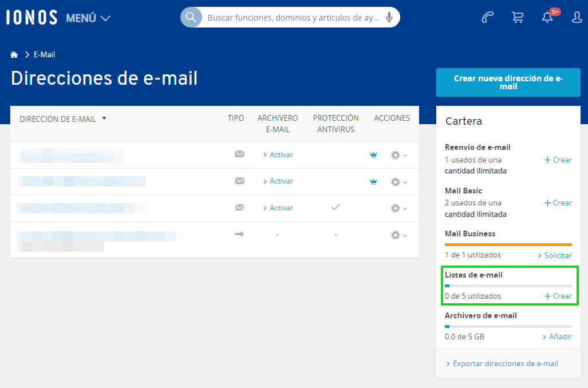Click second blurred email address row

coord(81,181)
